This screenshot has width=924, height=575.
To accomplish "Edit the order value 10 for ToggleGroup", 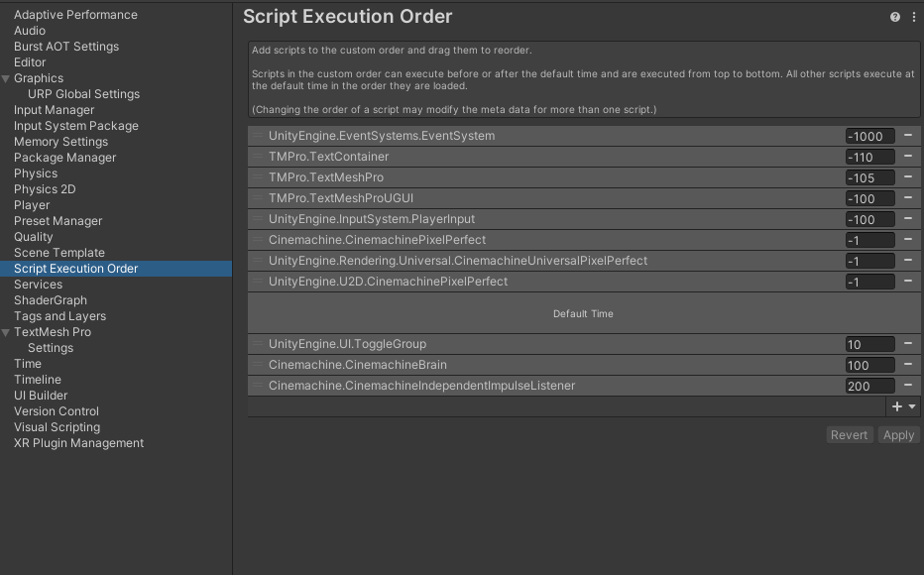I will (869, 344).
